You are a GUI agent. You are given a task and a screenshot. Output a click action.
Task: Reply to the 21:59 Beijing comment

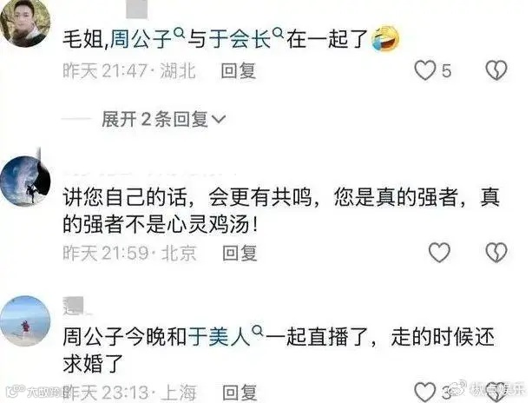pyautogui.click(x=240, y=253)
